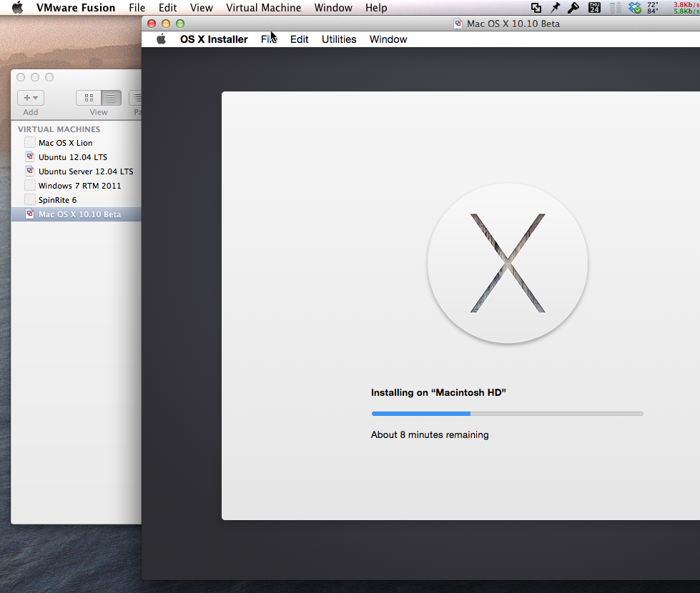The image size is (700, 593).
Task: Select Ubuntu 12.04 LTS virtual machine
Action: point(76,157)
